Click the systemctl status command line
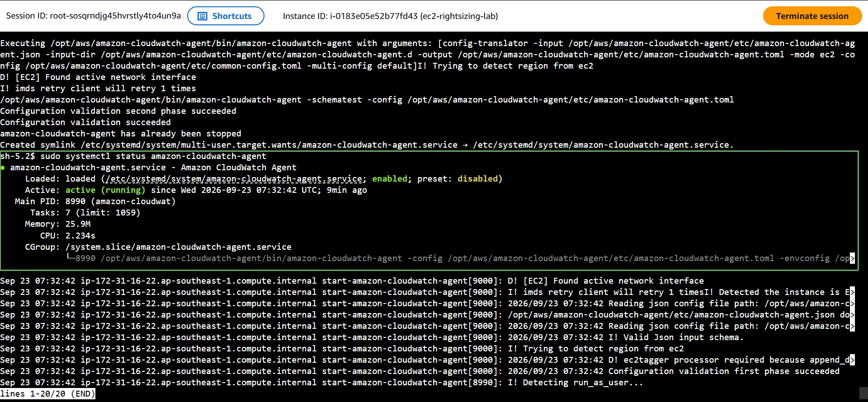Screen dimensions: 868x402 133,156
